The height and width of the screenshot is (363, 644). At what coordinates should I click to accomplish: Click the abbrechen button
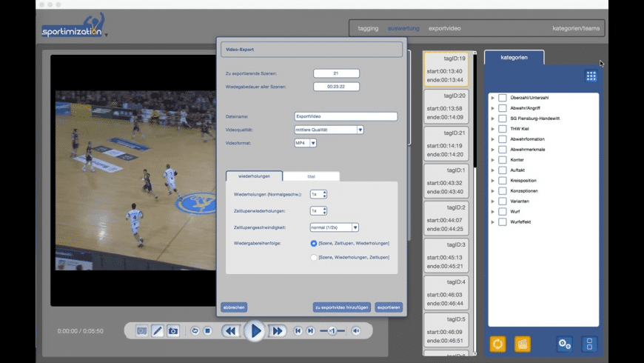point(234,307)
